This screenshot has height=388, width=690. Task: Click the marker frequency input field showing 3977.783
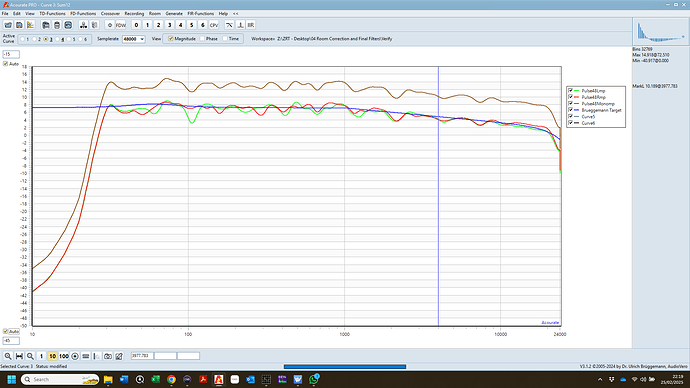142,355
